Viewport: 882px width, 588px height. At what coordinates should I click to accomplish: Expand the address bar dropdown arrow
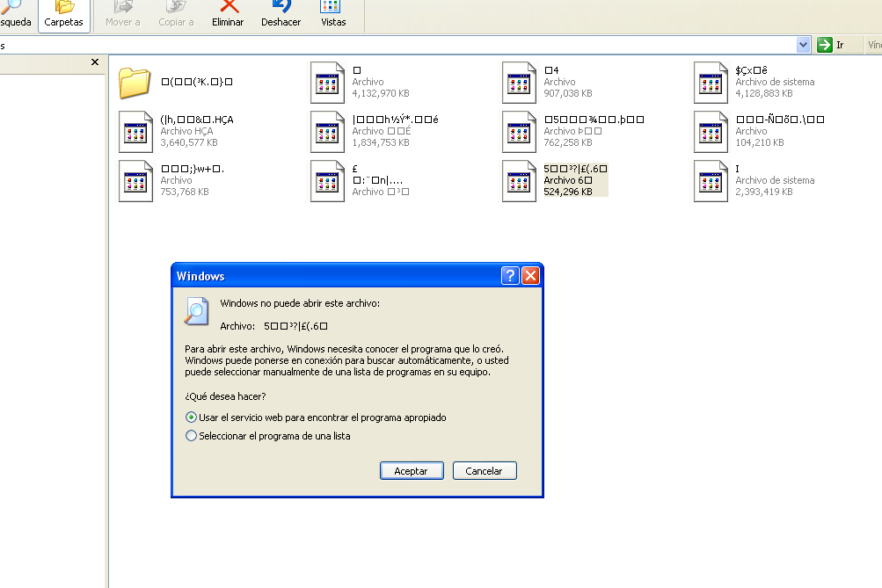point(803,45)
